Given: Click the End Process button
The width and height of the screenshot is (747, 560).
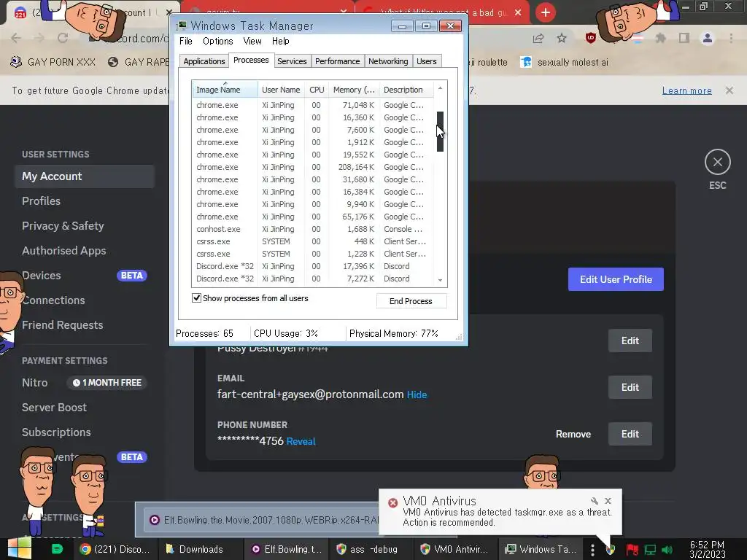Looking at the screenshot, I should point(411,301).
